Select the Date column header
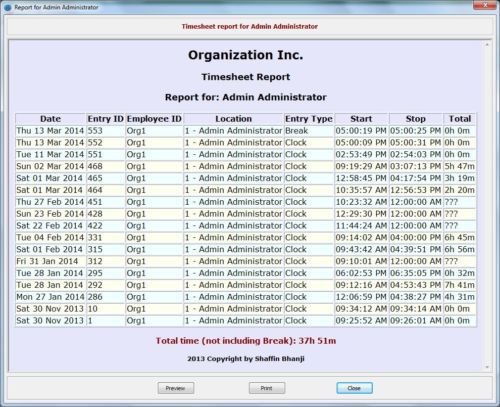This screenshot has width=500, height=407. (51, 119)
